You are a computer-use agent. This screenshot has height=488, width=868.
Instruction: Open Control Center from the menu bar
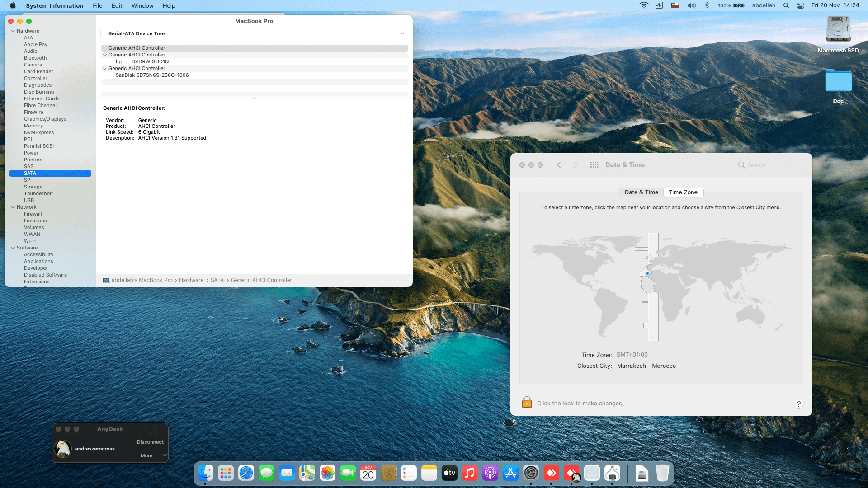800,5
